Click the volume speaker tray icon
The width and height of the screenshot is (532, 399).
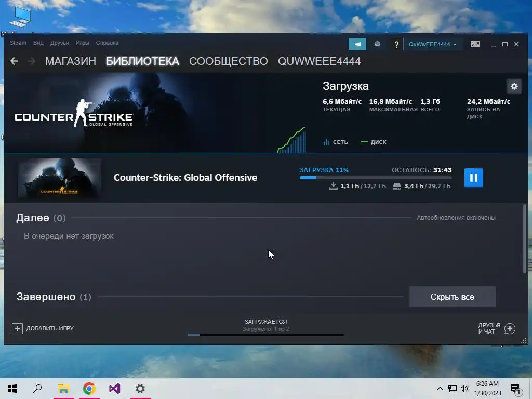click(464, 389)
